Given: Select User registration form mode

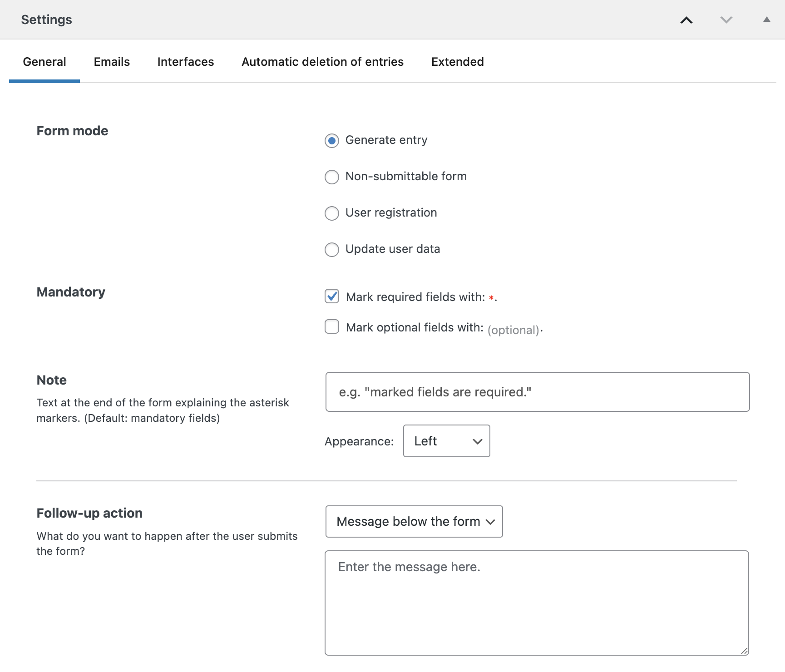Looking at the screenshot, I should [x=332, y=213].
